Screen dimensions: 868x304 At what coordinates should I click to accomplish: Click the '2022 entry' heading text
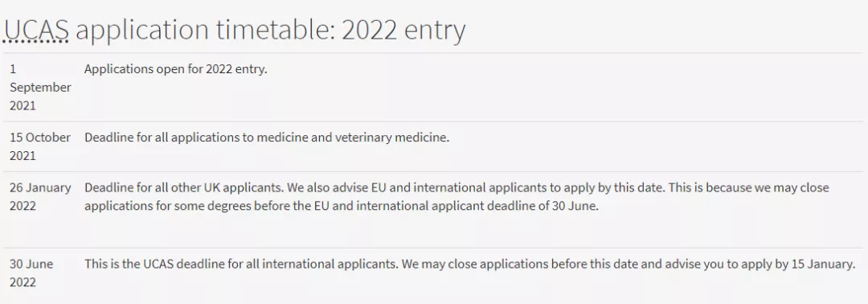403,31
